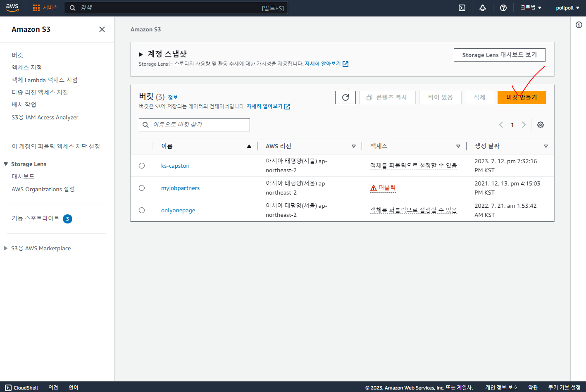
Task: Open the ks-capston bucket link
Action: click(175, 166)
